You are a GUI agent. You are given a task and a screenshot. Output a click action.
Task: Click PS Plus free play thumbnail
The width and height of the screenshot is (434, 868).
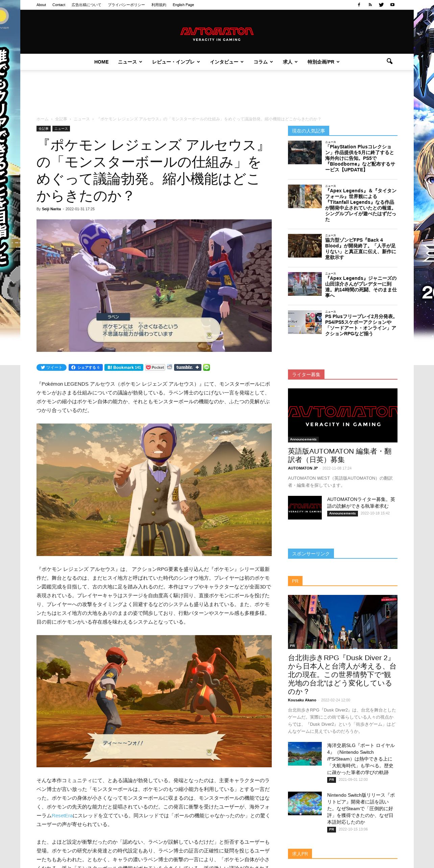click(x=305, y=322)
